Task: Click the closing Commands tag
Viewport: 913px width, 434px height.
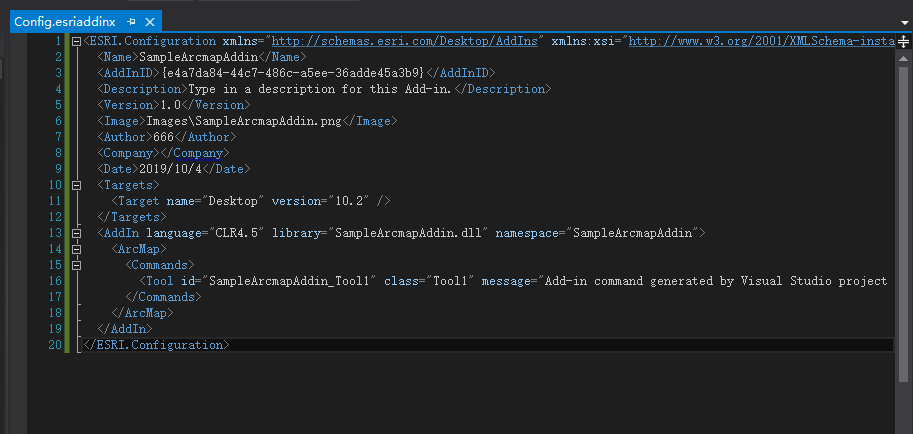Action: 163,297
